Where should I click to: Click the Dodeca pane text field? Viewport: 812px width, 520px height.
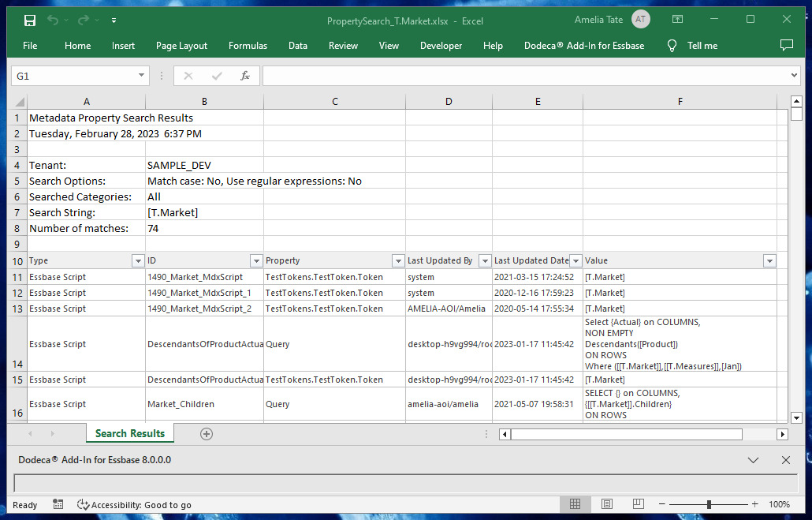[405, 483]
